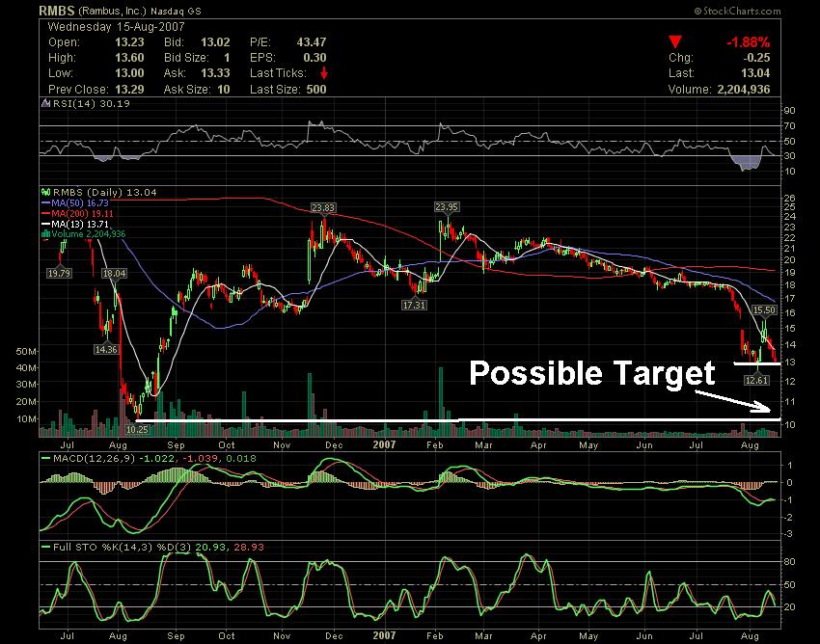Click the candlestick icon before RMBS (Daily)

pyautogui.click(x=46, y=193)
